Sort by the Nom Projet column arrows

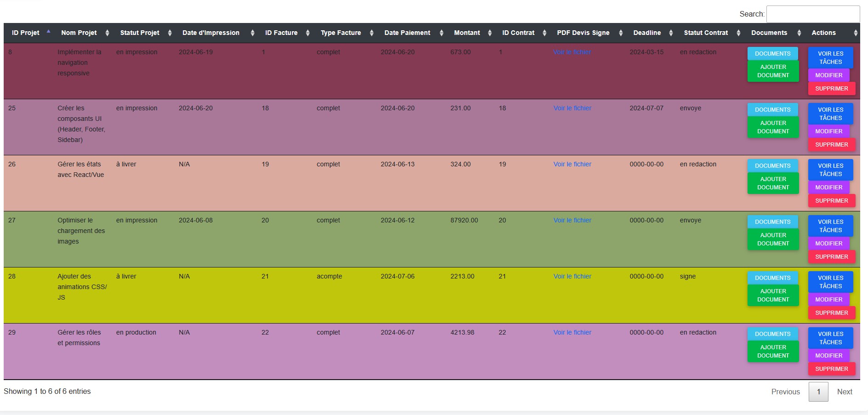pos(108,33)
